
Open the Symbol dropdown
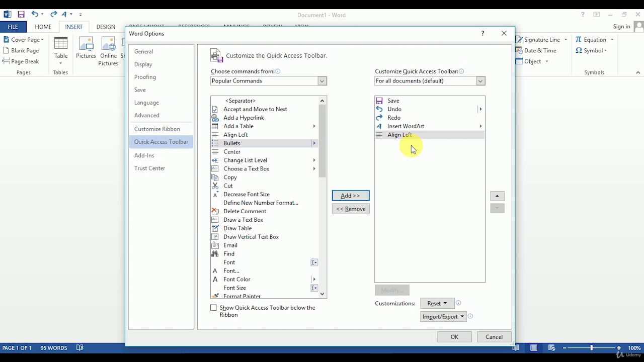click(x=592, y=50)
